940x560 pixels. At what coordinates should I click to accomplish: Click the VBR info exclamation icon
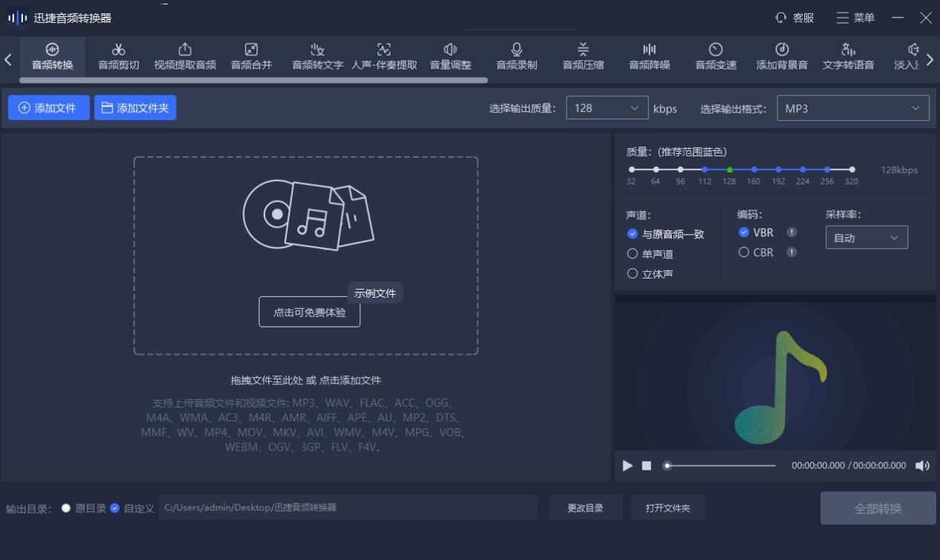(x=792, y=233)
